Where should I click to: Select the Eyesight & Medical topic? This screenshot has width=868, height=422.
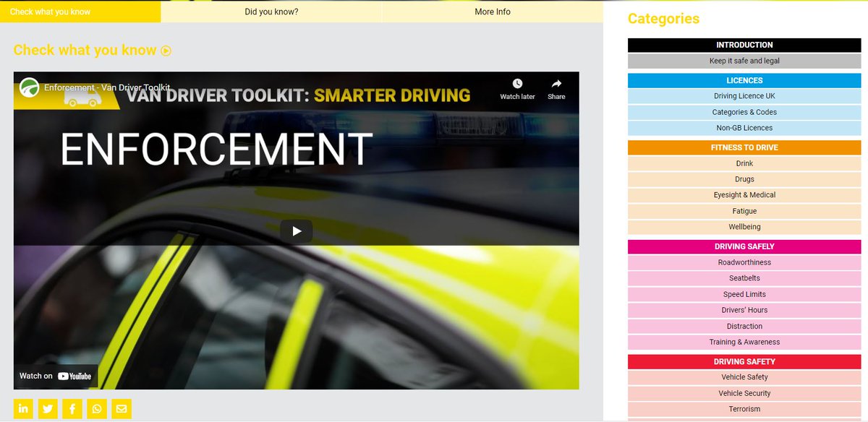click(744, 195)
